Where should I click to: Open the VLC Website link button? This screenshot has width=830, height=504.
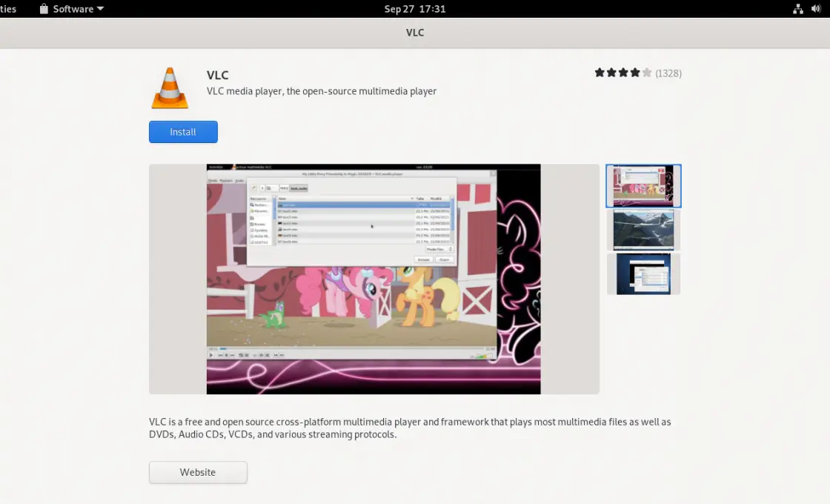click(198, 472)
